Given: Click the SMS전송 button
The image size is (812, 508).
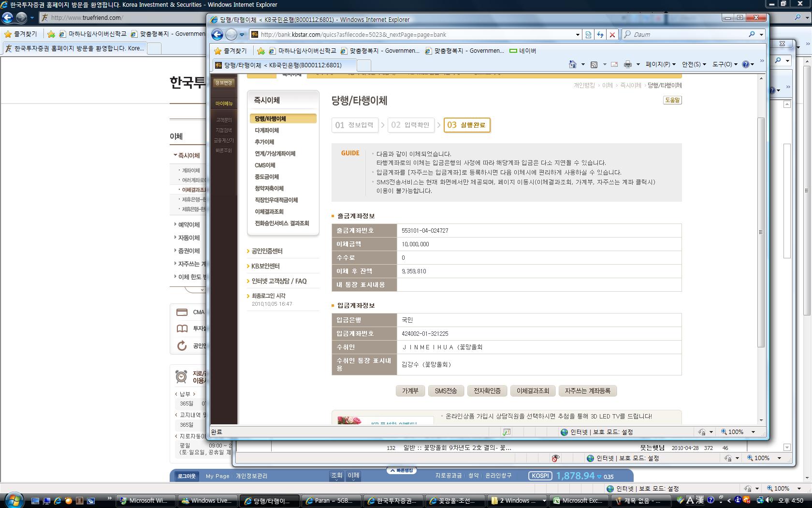Looking at the screenshot, I should click(446, 391).
